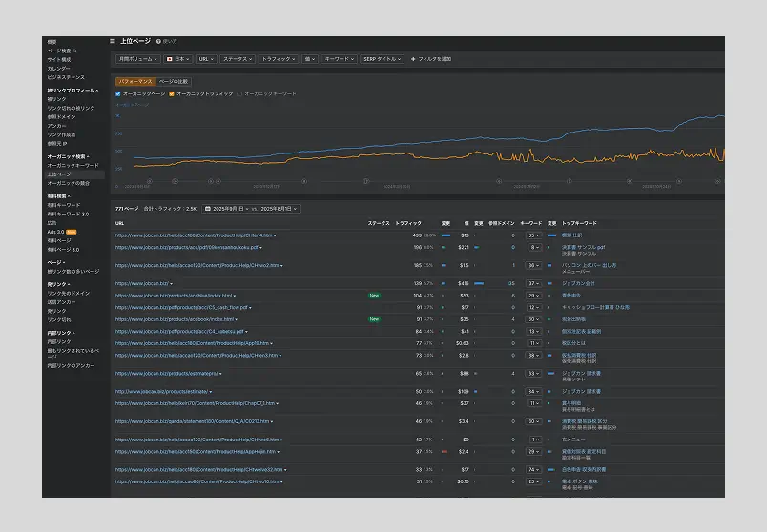Click the Japan flag icon in filter bar

[x=169, y=59]
